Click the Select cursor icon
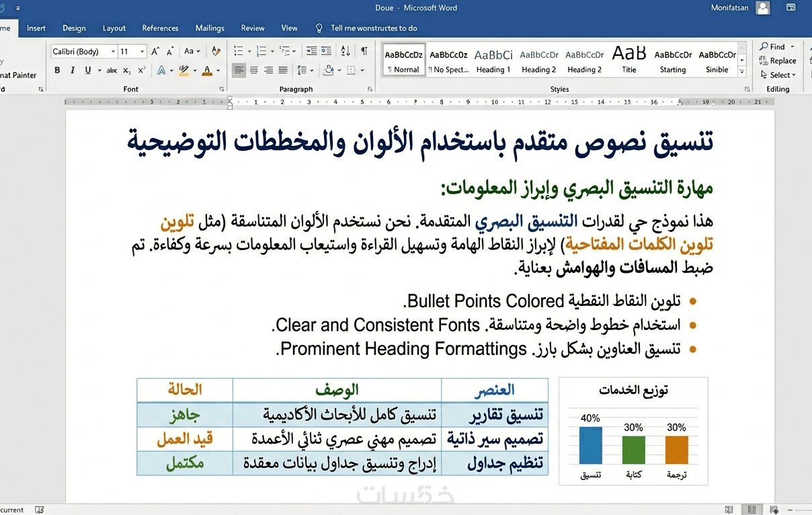The image size is (812, 515). coord(764,75)
